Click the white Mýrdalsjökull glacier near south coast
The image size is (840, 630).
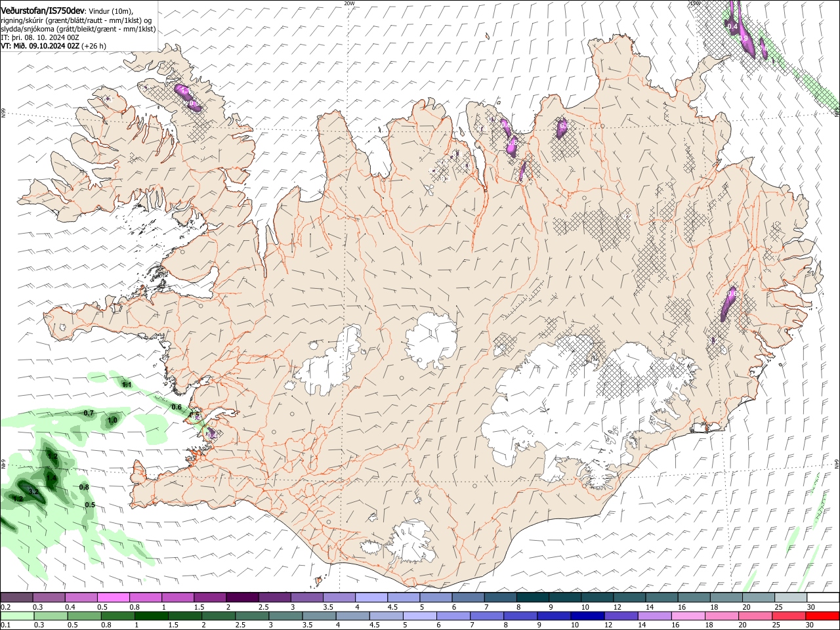(x=412, y=542)
